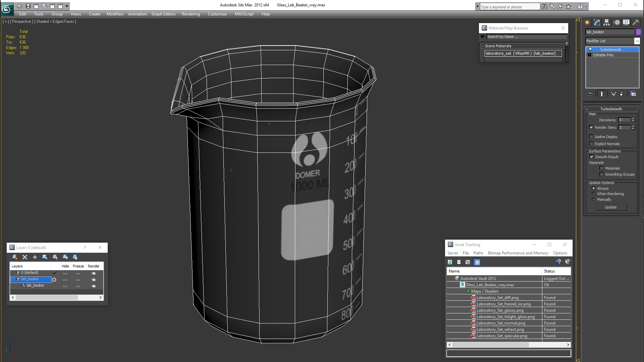
Task: Click the Refresh icon in Asset Tracking
Action: click(x=450, y=262)
